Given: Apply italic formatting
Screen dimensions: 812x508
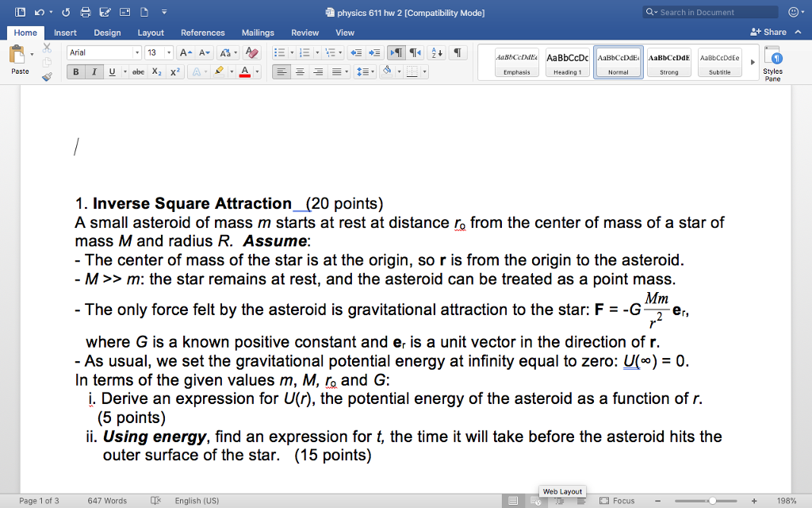Looking at the screenshot, I should tap(95, 71).
